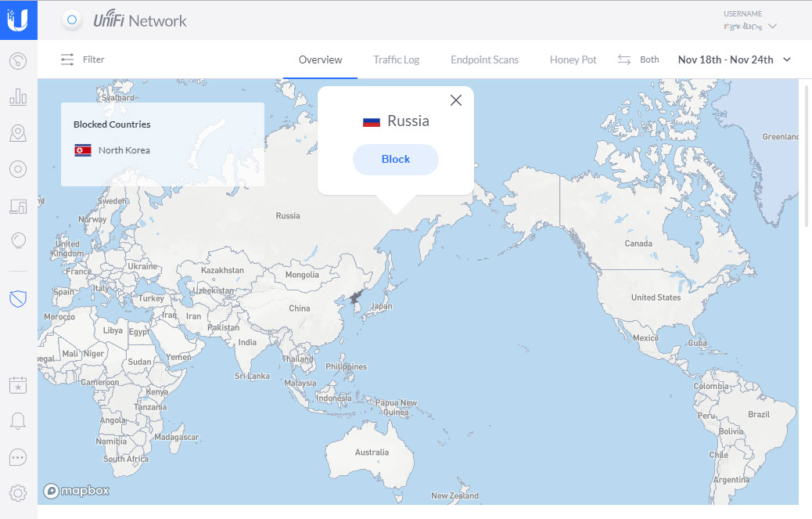Open the Clients icon in sidebar
The image size is (812, 519).
pyautogui.click(x=18, y=206)
